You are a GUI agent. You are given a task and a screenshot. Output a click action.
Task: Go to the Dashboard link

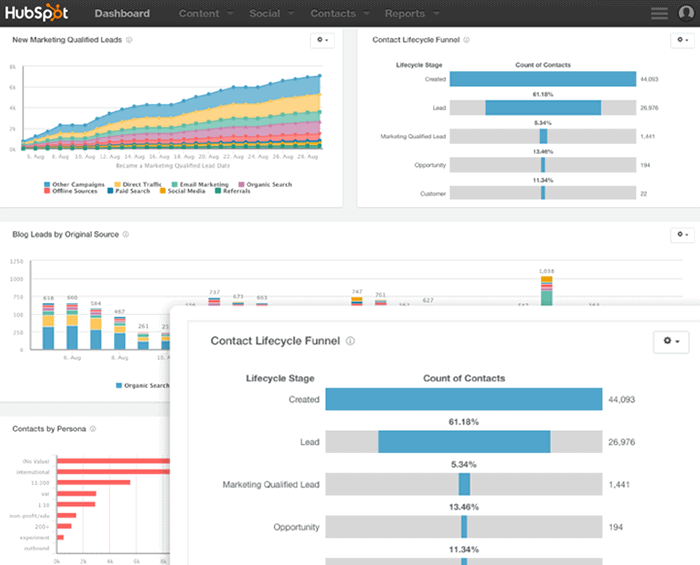(122, 13)
